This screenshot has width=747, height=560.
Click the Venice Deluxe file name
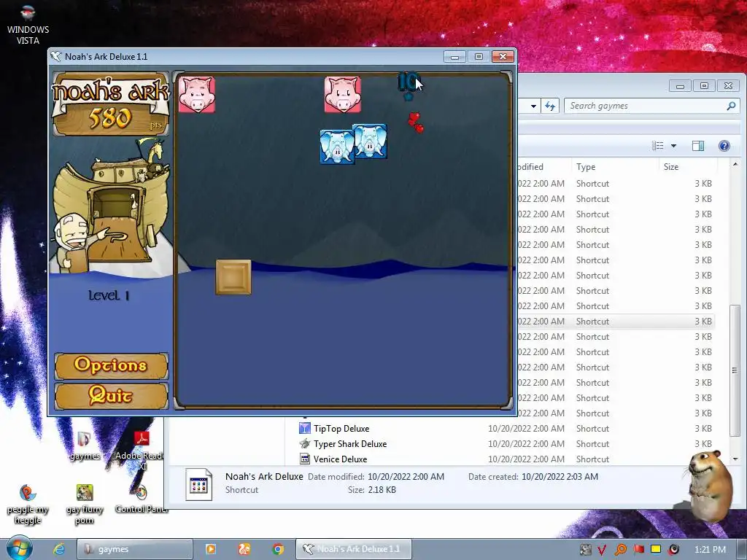click(340, 459)
